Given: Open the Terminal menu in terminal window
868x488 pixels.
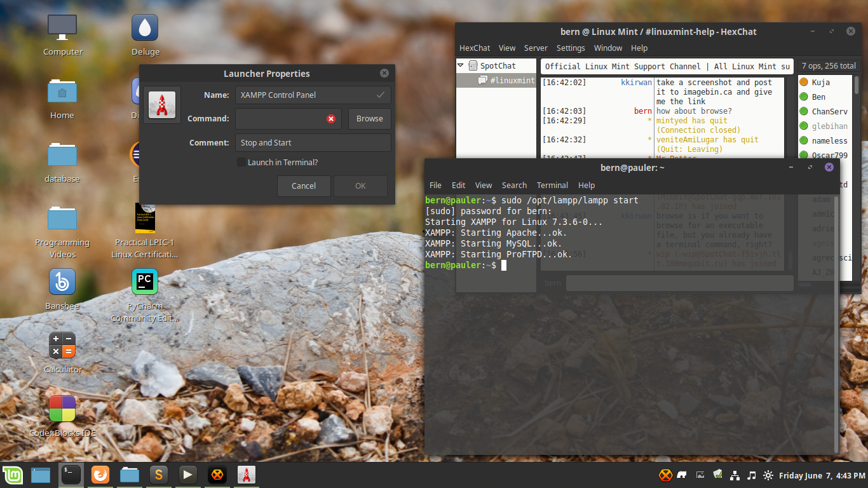Looking at the screenshot, I should coord(552,185).
